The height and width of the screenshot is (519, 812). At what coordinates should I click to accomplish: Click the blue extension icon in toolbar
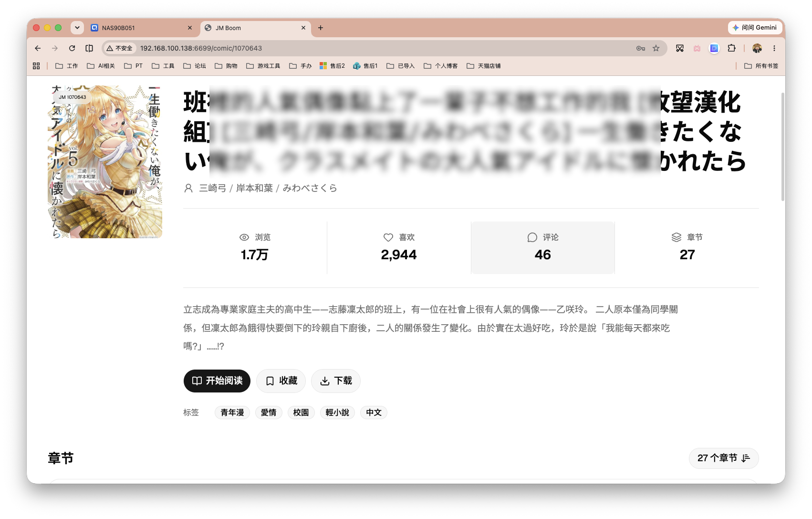714,48
